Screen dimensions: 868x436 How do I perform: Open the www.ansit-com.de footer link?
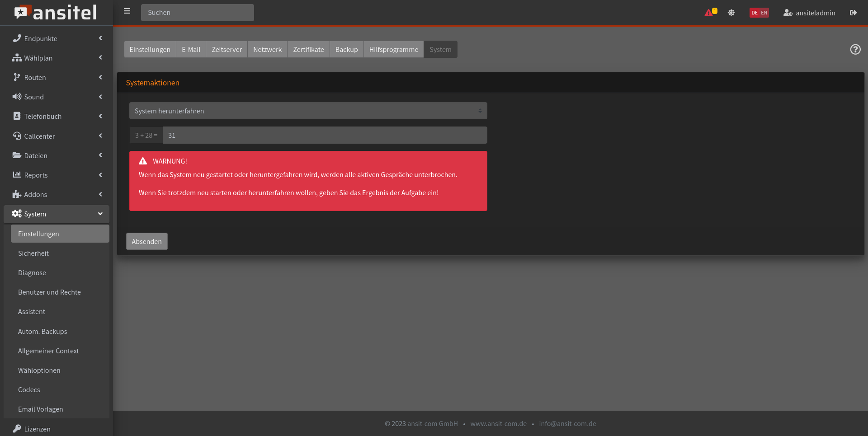point(498,423)
